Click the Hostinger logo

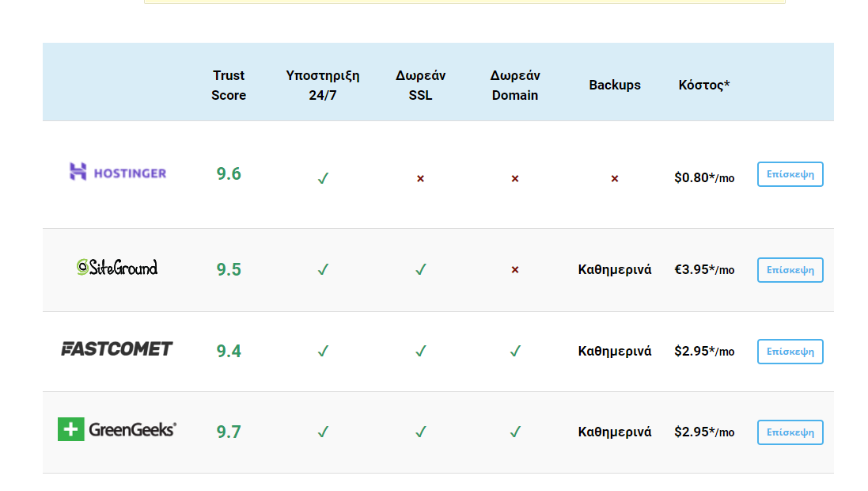point(117,172)
